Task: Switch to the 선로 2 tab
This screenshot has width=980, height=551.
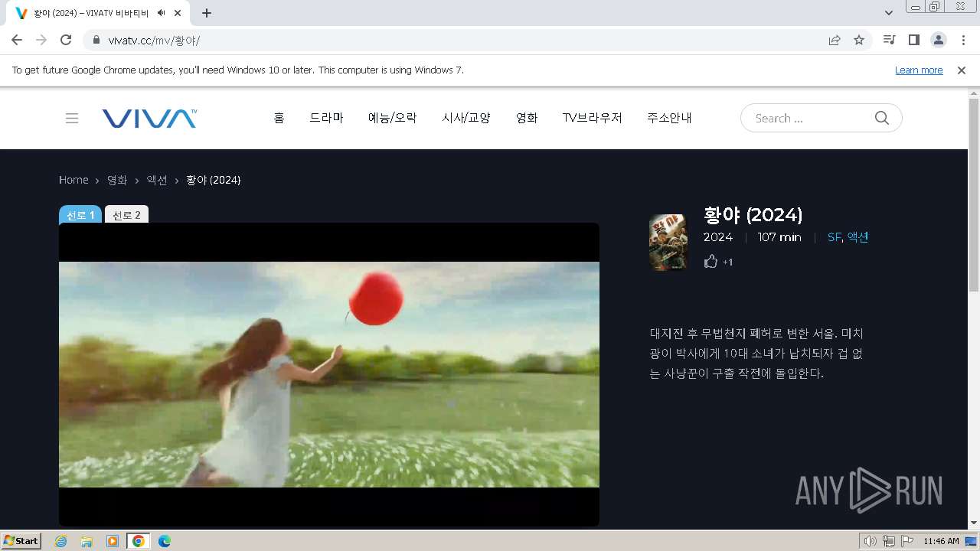Action: [126, 214]
